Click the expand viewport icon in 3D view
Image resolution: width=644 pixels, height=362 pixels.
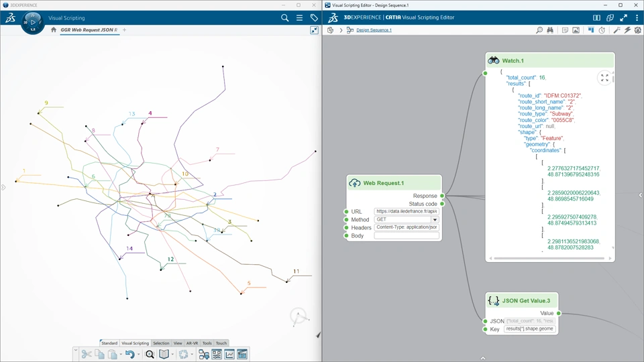coord(314,30)
